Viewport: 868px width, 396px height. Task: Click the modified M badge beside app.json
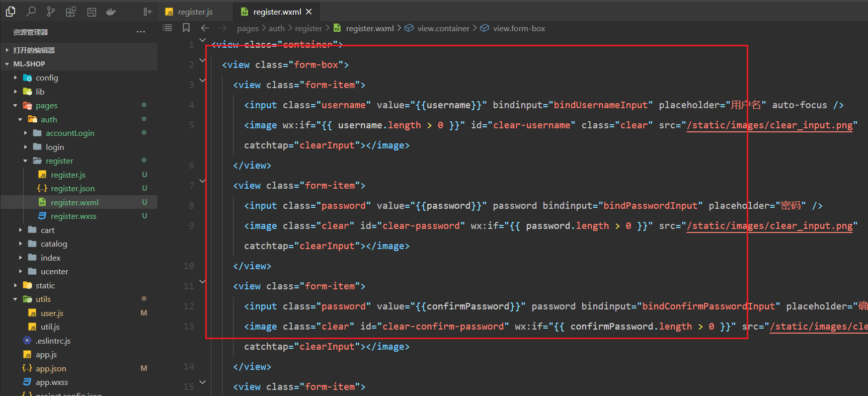pos(144,368)
